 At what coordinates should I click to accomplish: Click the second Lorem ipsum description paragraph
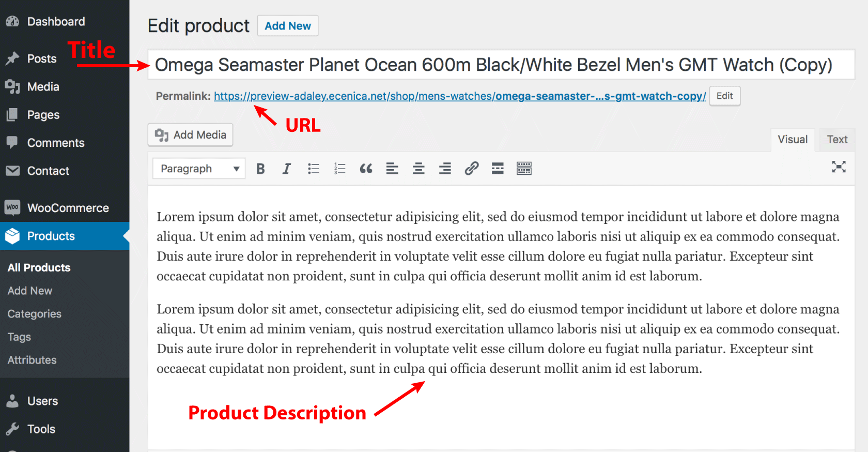coord(499,339)
